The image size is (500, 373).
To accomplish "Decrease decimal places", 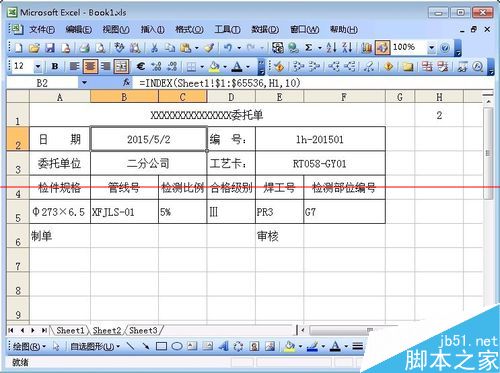I will [x=172, y=67].
